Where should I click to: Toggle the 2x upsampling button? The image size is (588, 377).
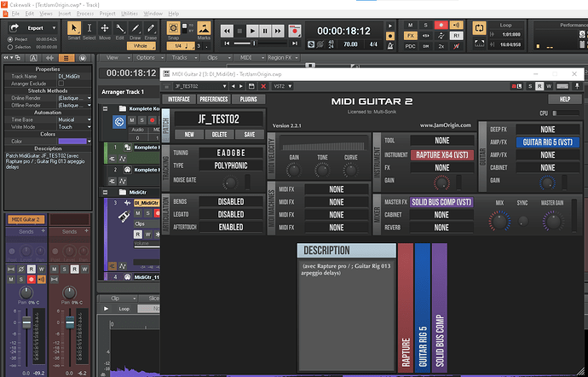click(x=441, y=46)
